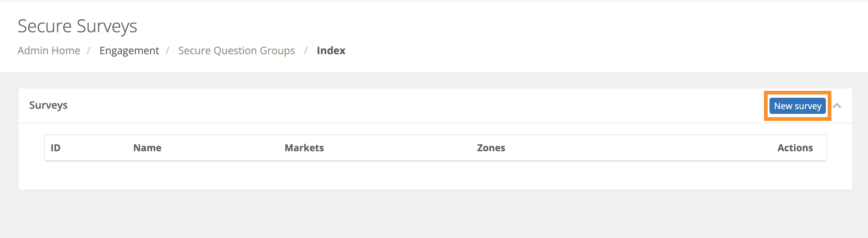Click the Markets column header
This screenshot has height=238, width=868.
click(304, 148)
